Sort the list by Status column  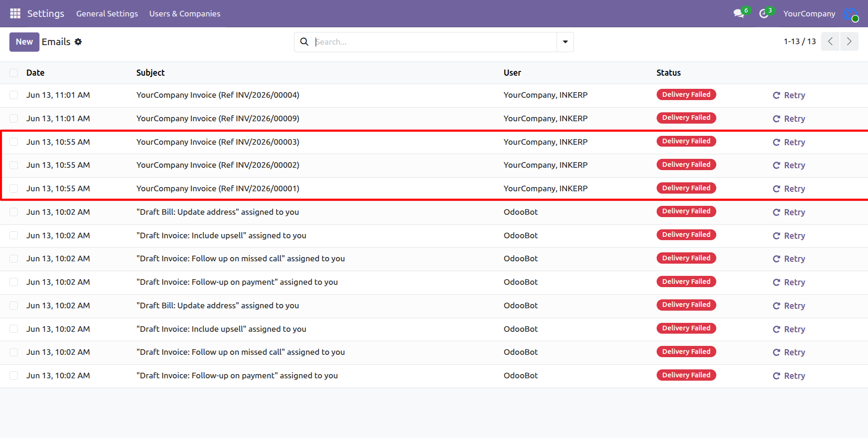click(x=668, y=73)
